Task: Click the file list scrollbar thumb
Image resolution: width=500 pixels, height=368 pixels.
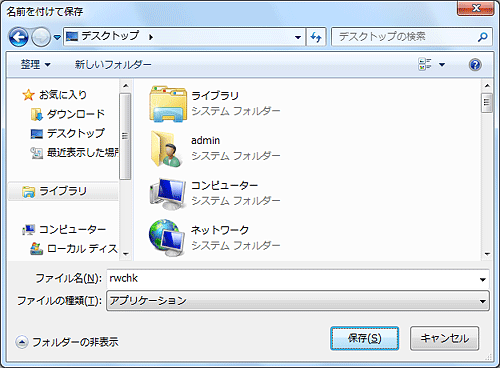Action: [487, 103]
